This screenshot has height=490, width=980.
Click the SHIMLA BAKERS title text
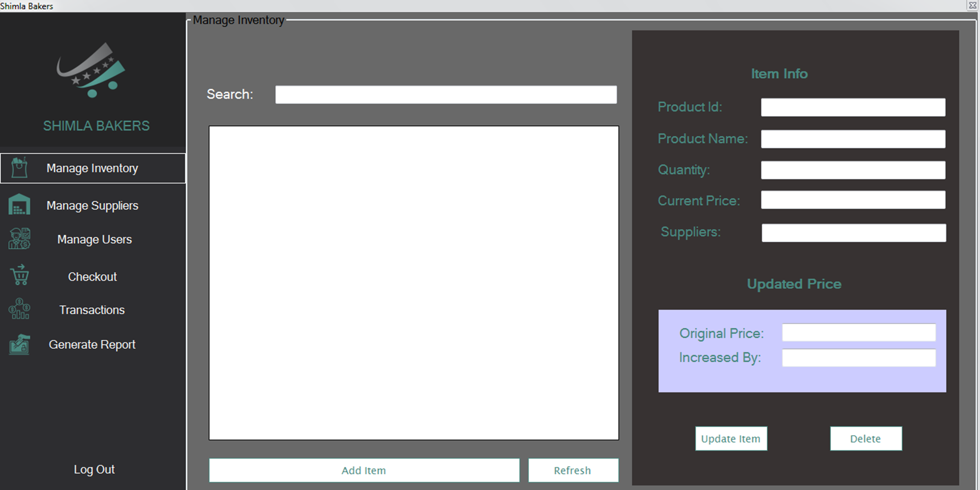click(96, 126)
